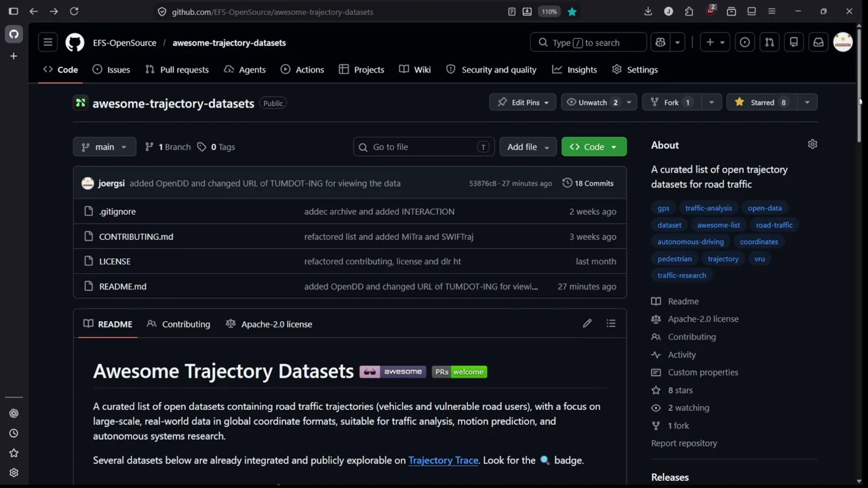Open the user avatar menu

point(843,43)
